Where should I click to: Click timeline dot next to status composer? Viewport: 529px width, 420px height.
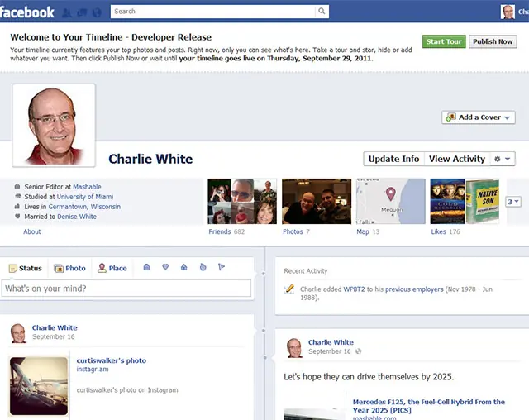(264, 274)
